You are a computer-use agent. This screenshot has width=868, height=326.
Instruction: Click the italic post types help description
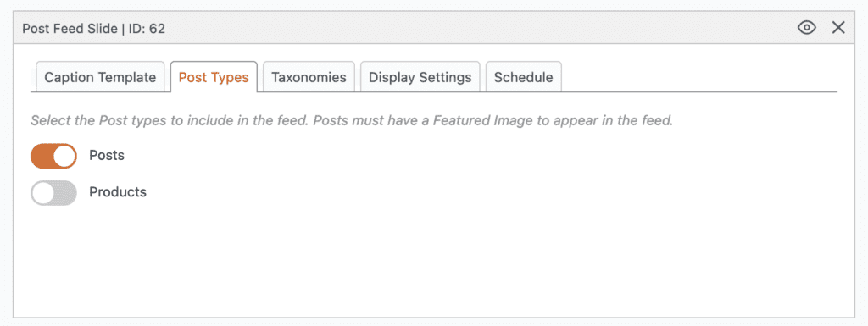point(352,120)
